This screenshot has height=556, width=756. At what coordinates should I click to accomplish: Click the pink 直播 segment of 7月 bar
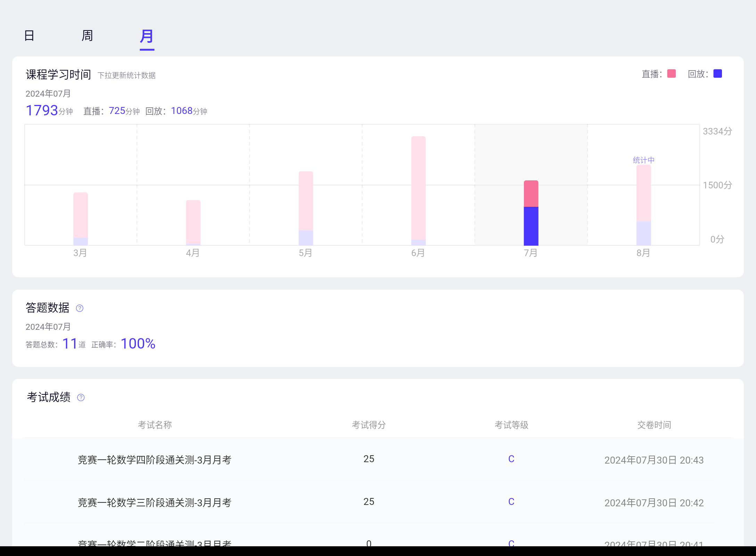[531, 194]
